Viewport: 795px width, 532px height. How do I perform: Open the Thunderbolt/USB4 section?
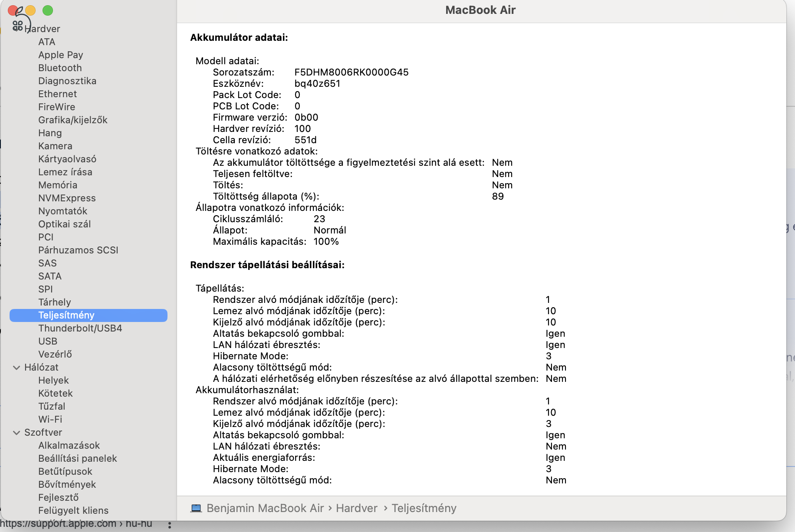point(80,328)
